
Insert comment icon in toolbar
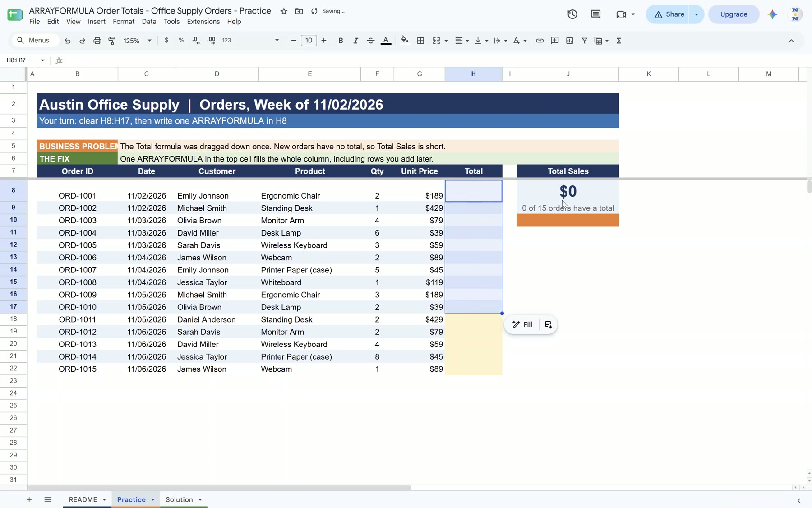(554, 41)
